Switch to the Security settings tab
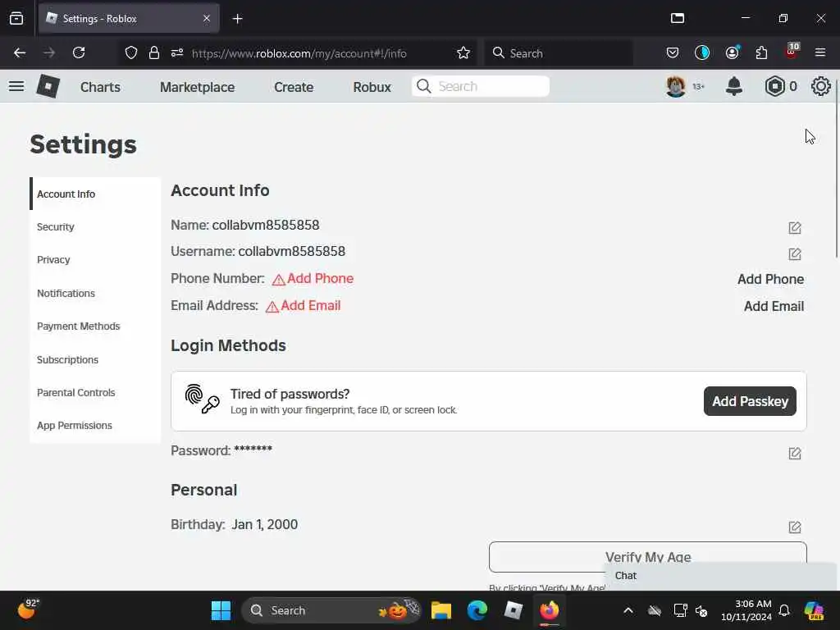840x630 pixels. [x=95, y=226]
